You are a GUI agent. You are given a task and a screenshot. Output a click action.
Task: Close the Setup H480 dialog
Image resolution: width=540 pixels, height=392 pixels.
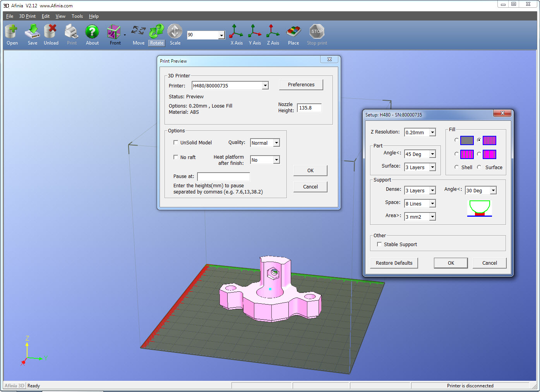pyautogui.click(x=502, y=113)
